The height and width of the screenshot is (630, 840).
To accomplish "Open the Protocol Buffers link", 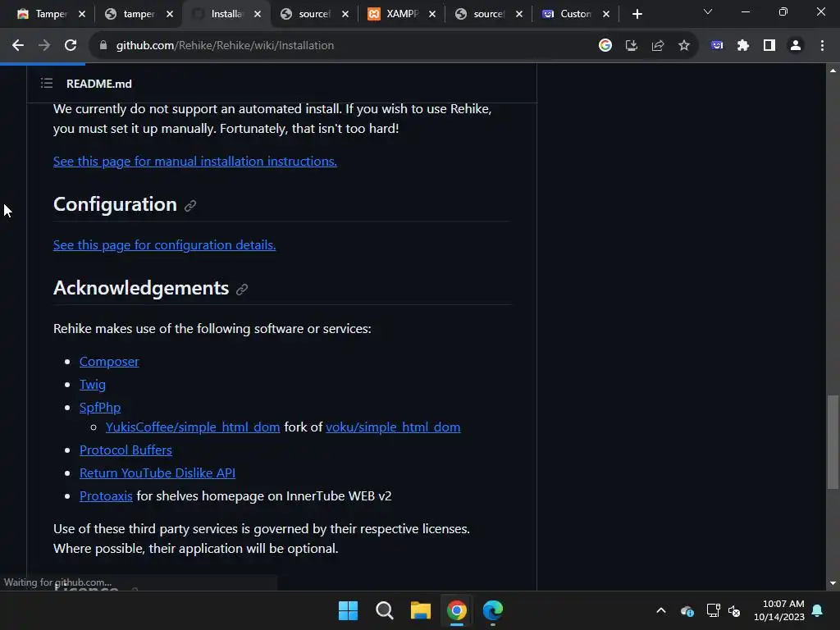I will point(126,450).
